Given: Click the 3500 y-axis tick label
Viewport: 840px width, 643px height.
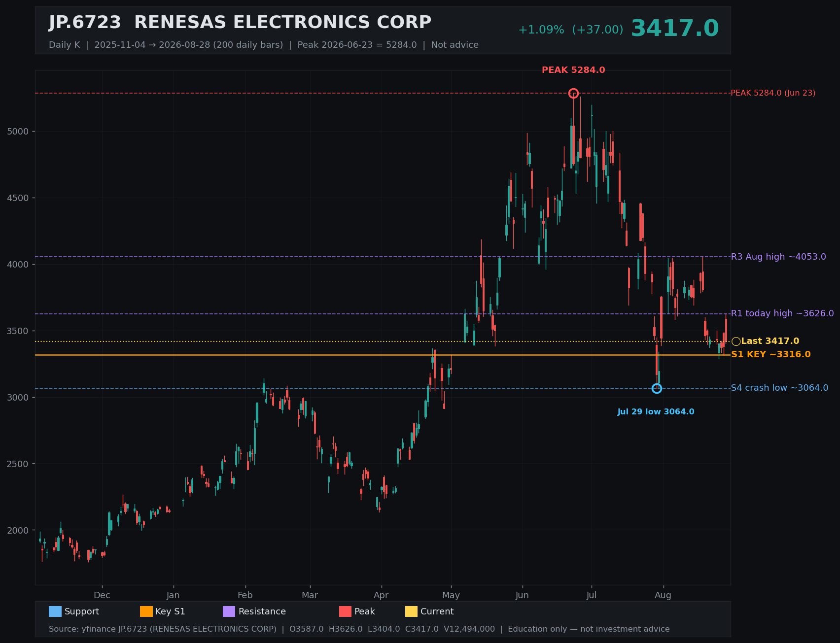Looking at the screenshot, I should tap(18, 331).
